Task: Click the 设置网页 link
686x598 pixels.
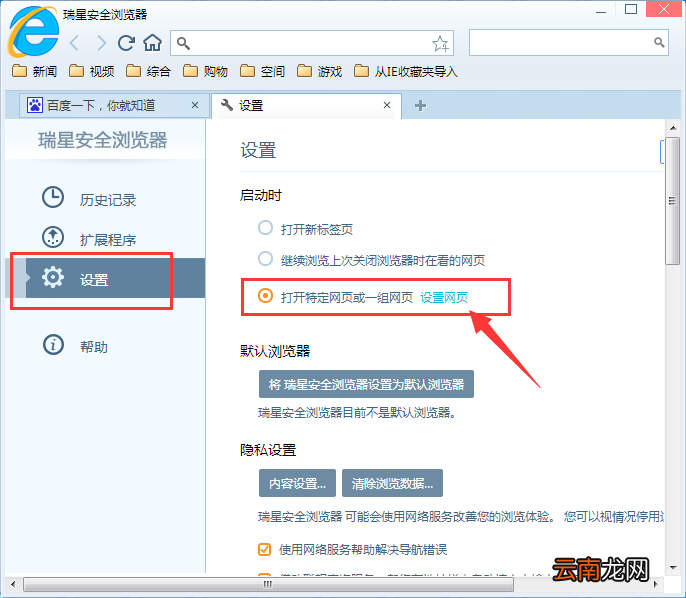Action: click(x=444, y=297)
